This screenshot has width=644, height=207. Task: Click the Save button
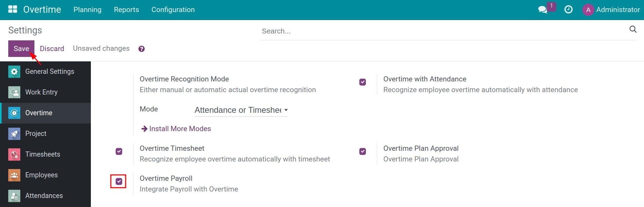click(21, 49)
